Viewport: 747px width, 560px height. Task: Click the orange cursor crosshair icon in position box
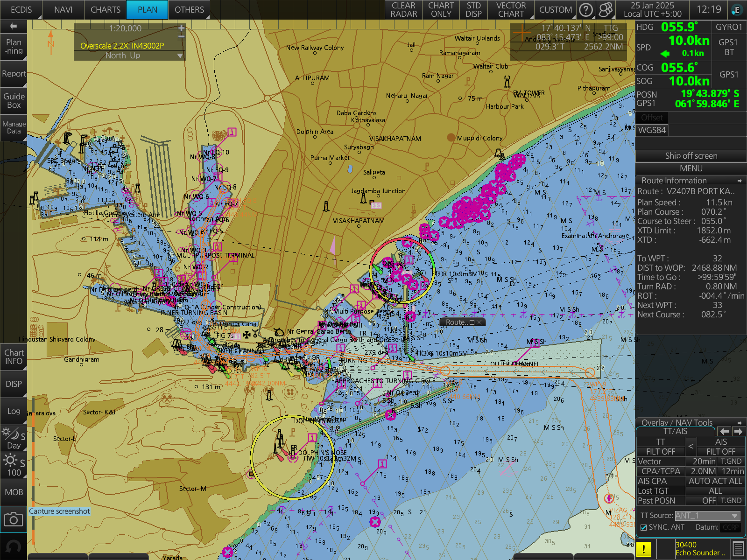(x=521, y=33)
